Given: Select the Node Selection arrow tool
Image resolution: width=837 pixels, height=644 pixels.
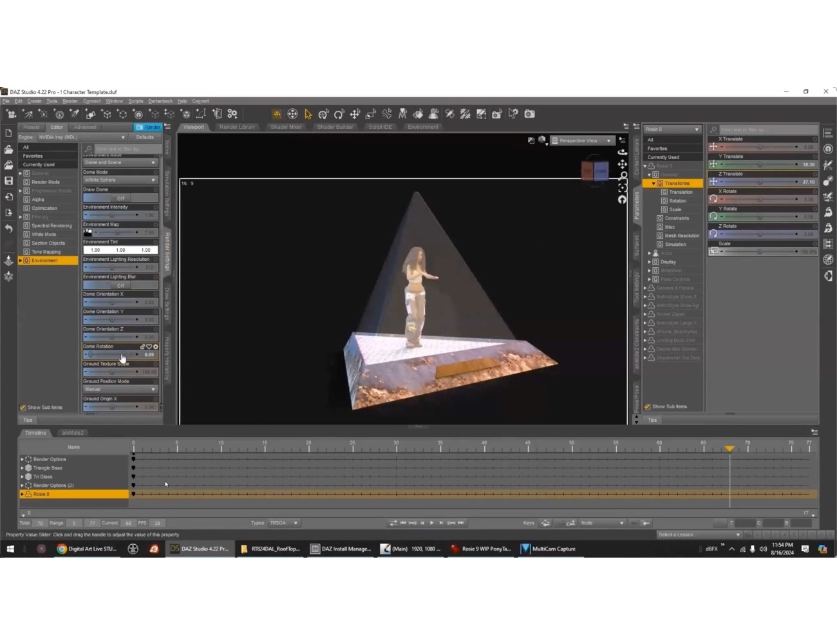Looking at the screenshot, I should click(x=307, y=114).
